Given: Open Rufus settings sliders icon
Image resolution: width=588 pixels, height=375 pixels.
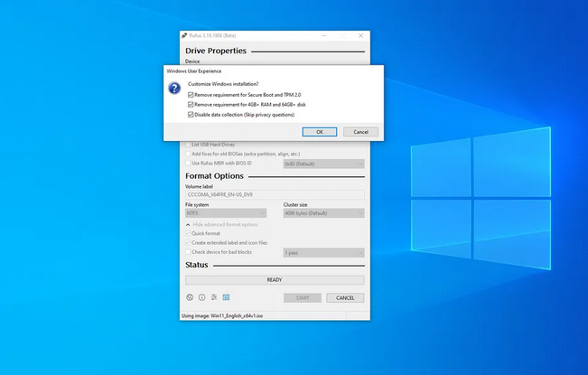Looking at the screenshot, I should click(214, 297).
